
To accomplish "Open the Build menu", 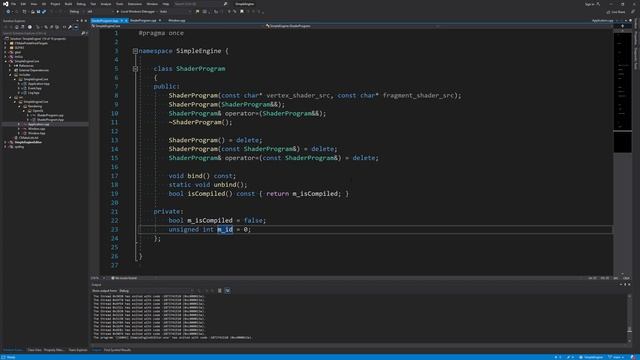I will click(x=68, y=4).
